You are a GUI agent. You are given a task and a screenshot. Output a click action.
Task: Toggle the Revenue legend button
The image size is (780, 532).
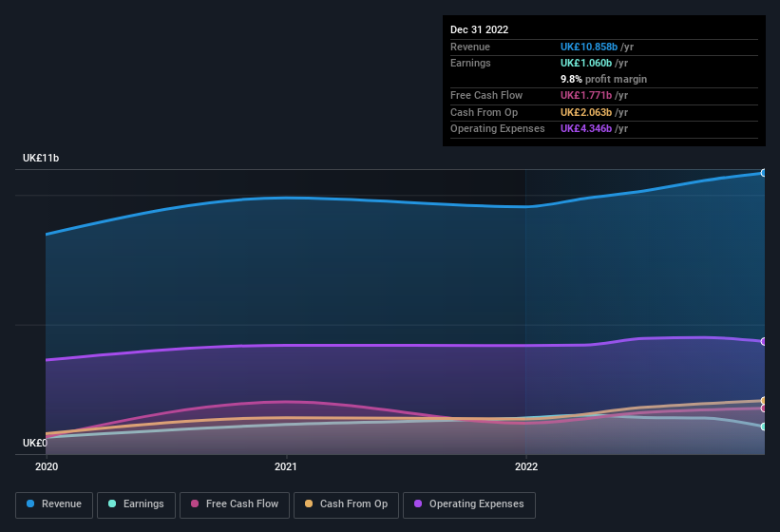pyautogui.click(x=54, y=504)
